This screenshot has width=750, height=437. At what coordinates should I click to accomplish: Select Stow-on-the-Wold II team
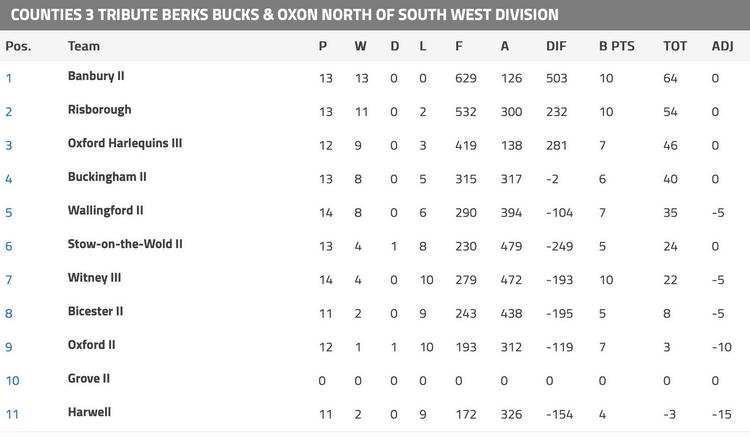tap(125, 244)
